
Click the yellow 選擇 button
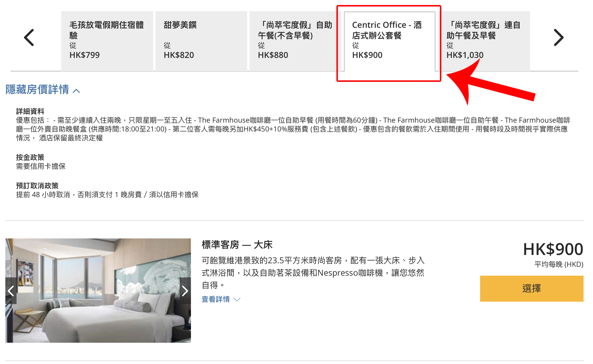coord(532,288)
